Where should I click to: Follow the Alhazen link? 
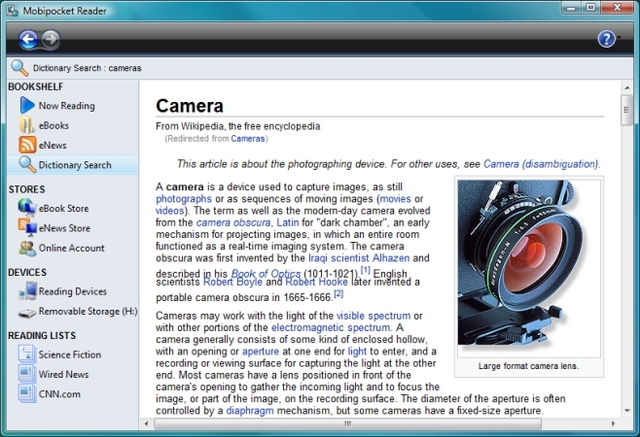[391, 258]
